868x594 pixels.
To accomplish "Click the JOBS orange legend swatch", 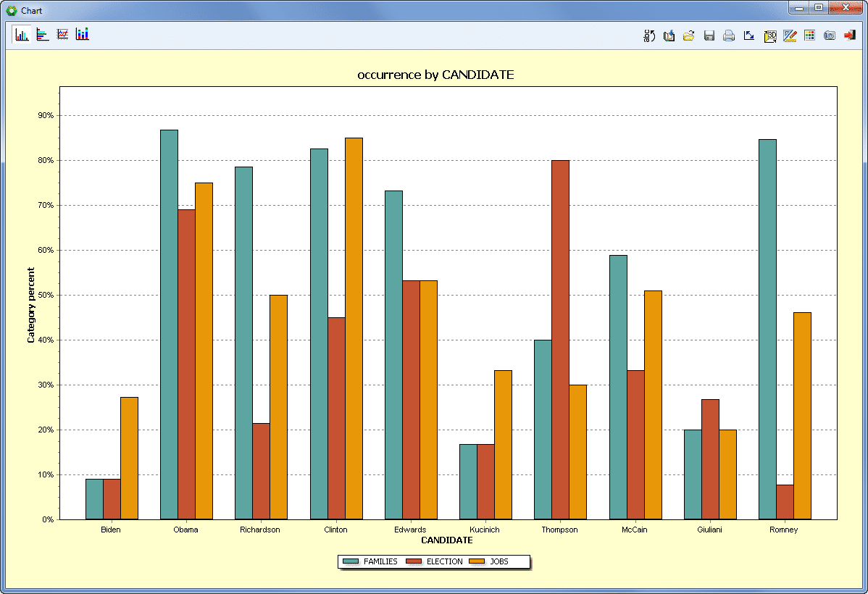I will [477, 561].
